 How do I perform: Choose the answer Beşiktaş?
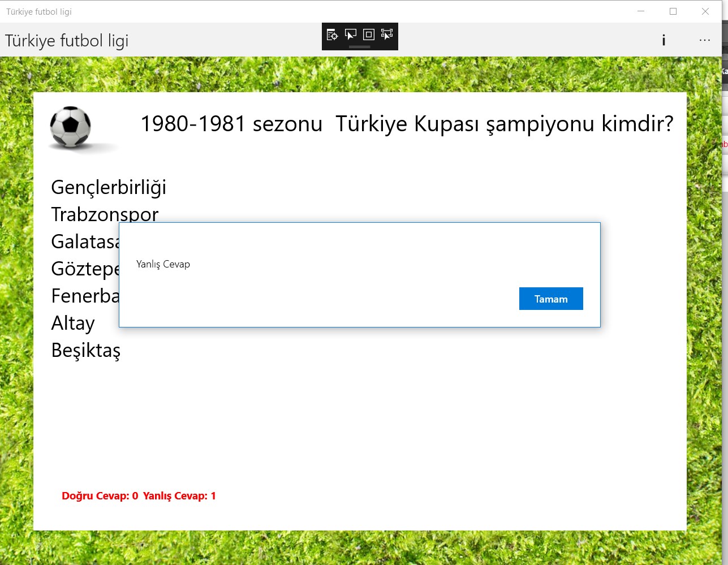click(x=86, y=350)
